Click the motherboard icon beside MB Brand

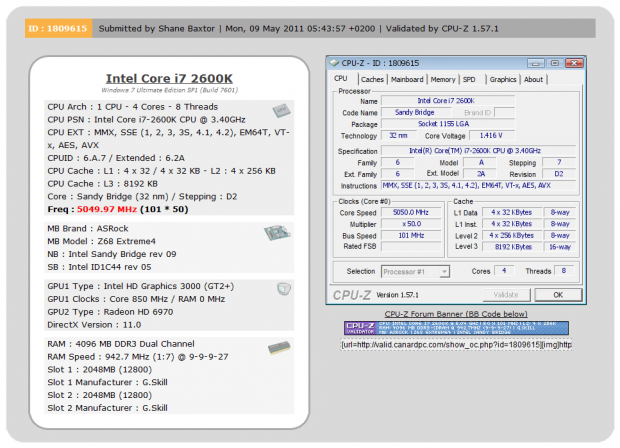[x=277, y=233]
